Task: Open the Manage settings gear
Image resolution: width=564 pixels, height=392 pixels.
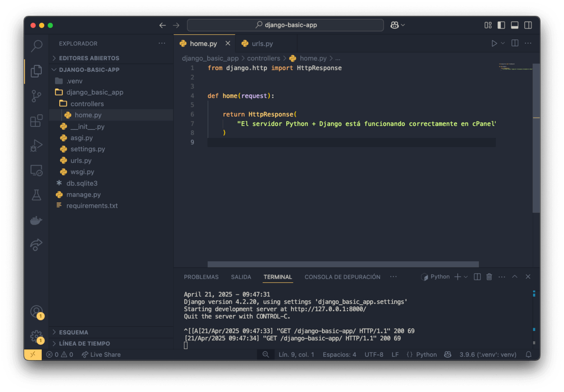Action: click(x=36, y=336)
